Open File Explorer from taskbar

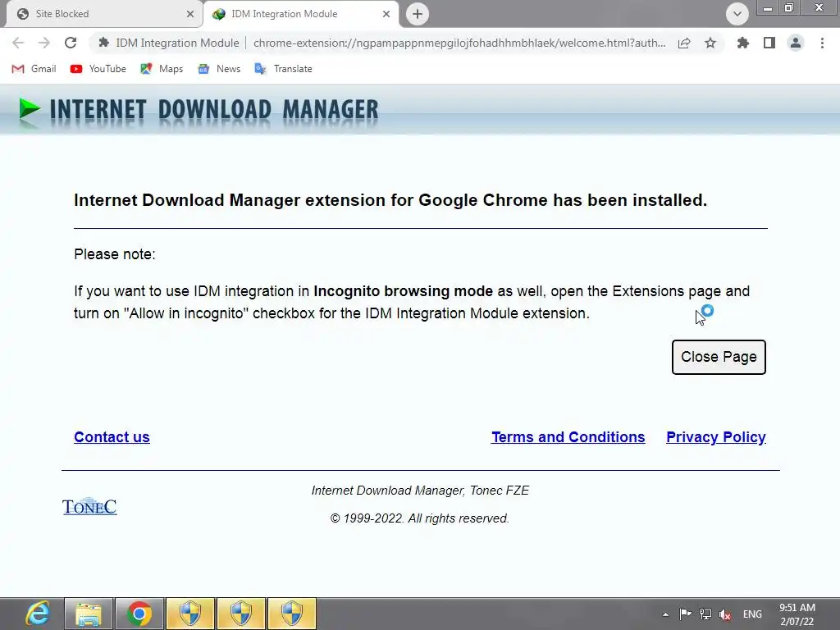(89, 614)
